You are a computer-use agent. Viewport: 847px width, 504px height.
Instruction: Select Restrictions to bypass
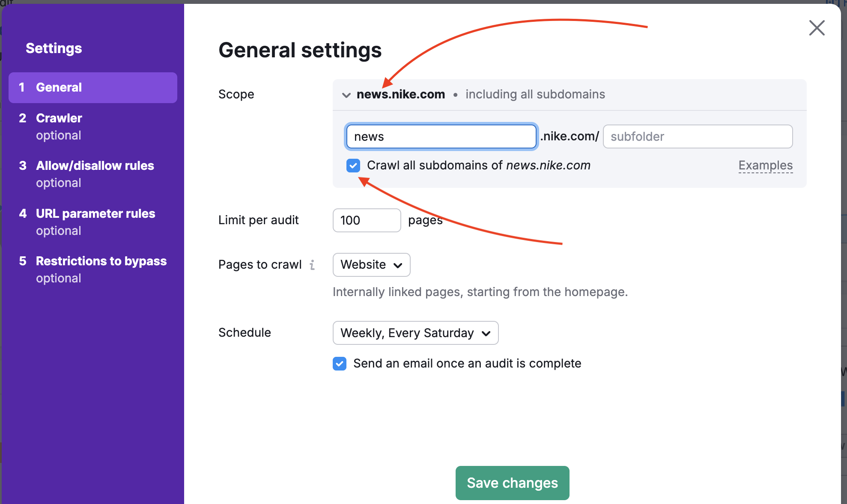pos(101,261)
